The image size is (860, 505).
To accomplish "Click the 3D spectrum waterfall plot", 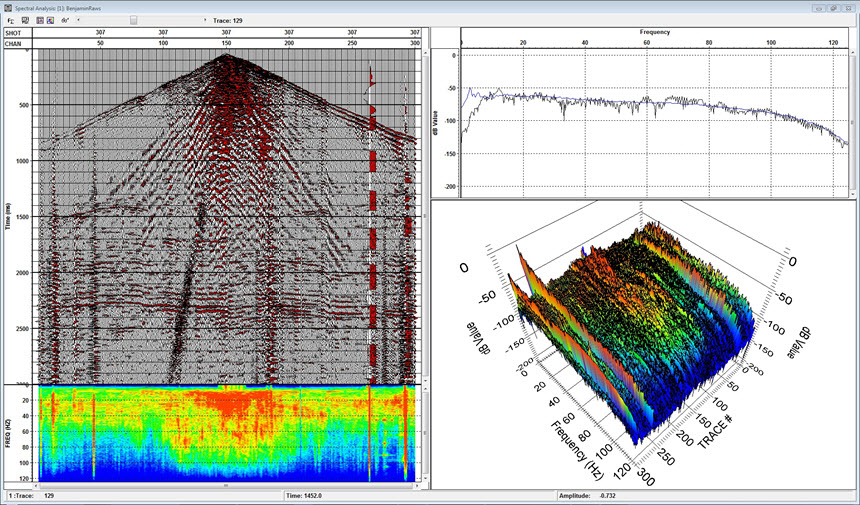I will pyautogui.click(x=644, y=344).
